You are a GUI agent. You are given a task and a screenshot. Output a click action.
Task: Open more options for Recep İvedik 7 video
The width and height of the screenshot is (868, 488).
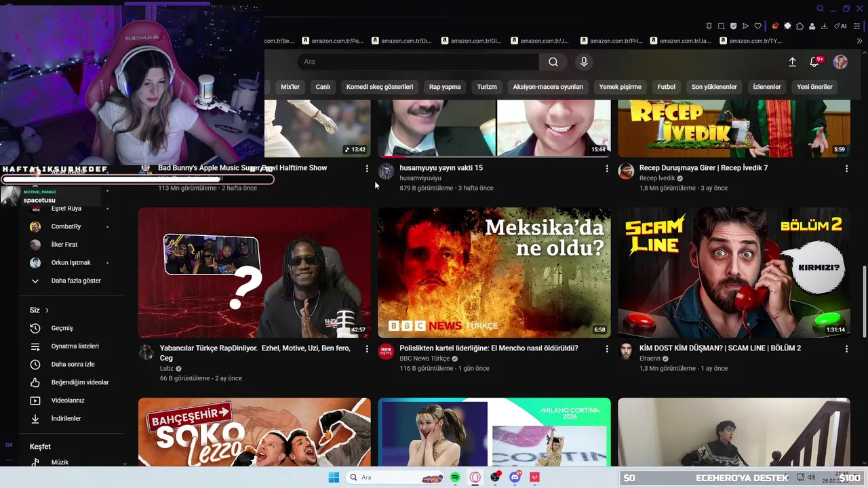click(846, 168)
